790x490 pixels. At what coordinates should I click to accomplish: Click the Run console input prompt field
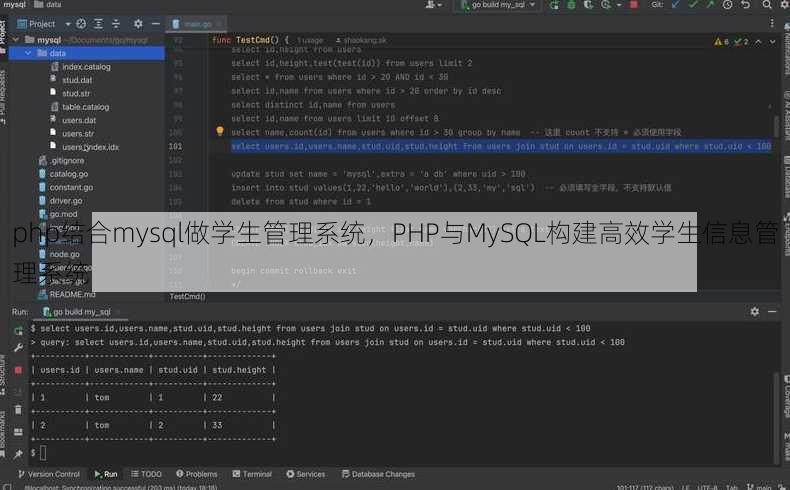click(43, 453)
